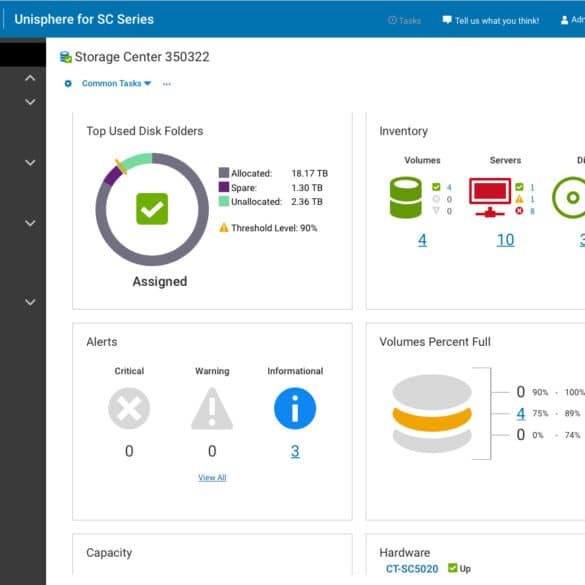Collapse the sidebar section with the up chevron

tap(30, 78)
